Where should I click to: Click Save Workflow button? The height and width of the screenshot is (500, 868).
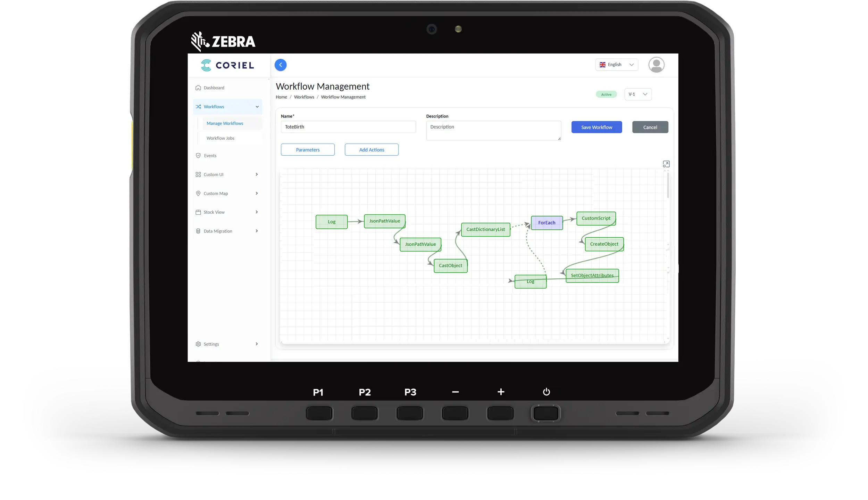[x=596, y=127]
